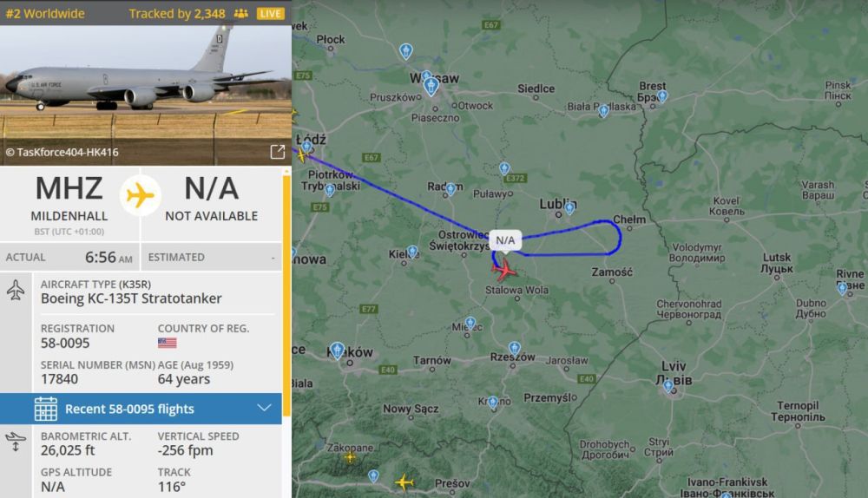Click the Brest airport marker
Screen dimensions: 868x498
tap(662, 97)
